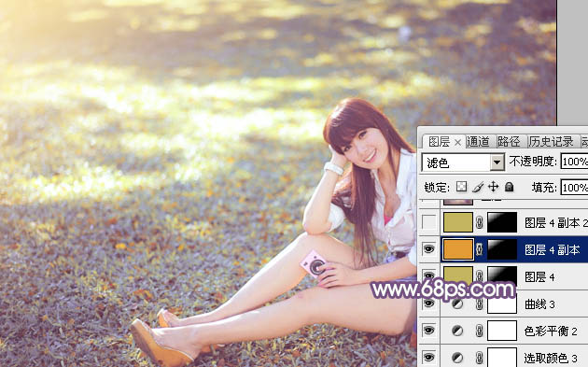Select olive color thumbnail of 图层 4
This screenshot has width=588, height=367.
(x=458, y=275)
